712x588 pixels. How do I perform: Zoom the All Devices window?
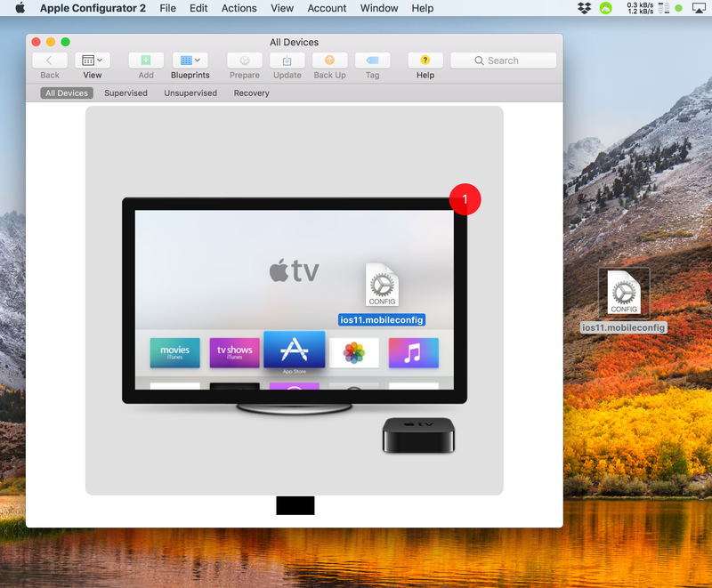coord(65,42)
